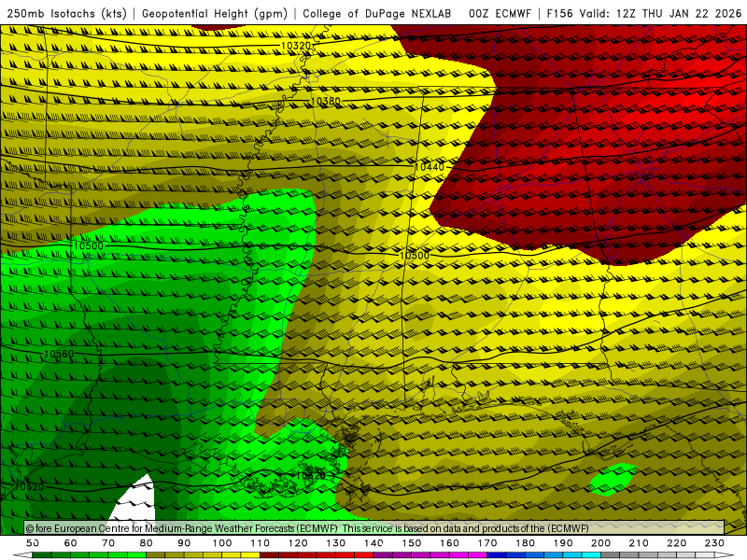Select the 'Valid: 12Z THU JAN 22 2026' timestamp

pyautogui.click(x=661, y=14)
